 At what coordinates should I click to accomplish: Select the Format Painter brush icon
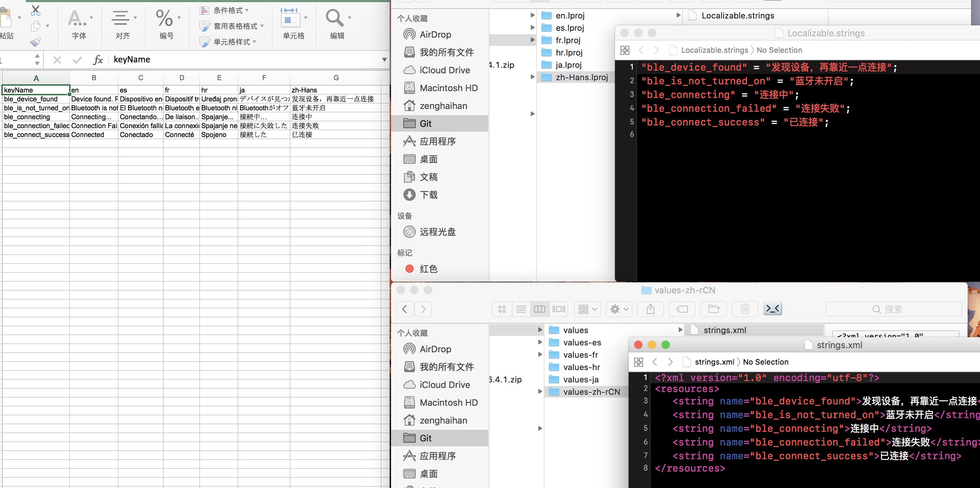pos(35,41)
